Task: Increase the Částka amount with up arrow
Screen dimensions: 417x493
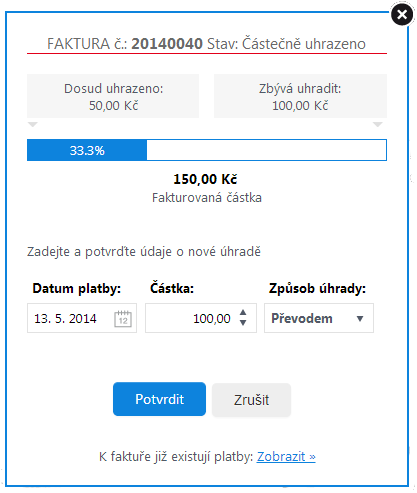Action: point(243,312)
